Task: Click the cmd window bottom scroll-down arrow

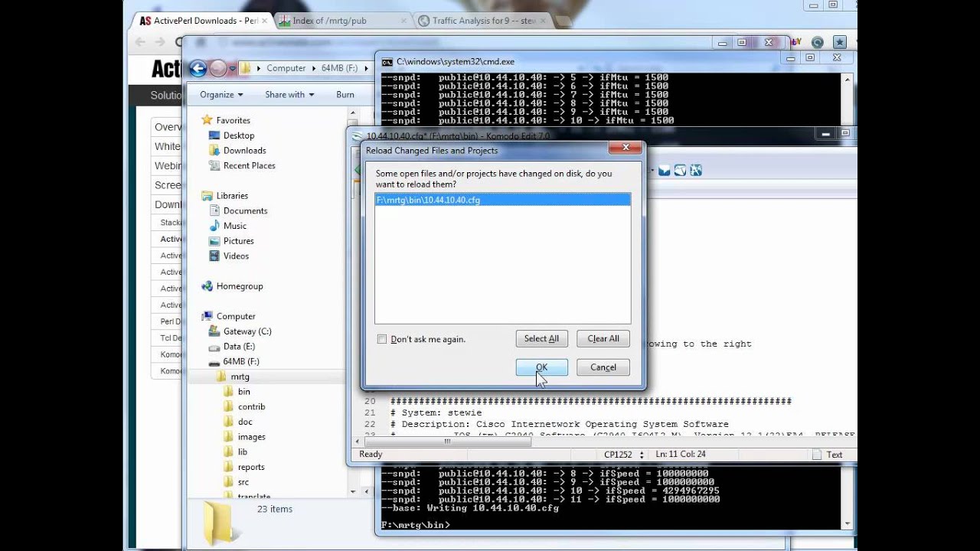Action: 848,523
